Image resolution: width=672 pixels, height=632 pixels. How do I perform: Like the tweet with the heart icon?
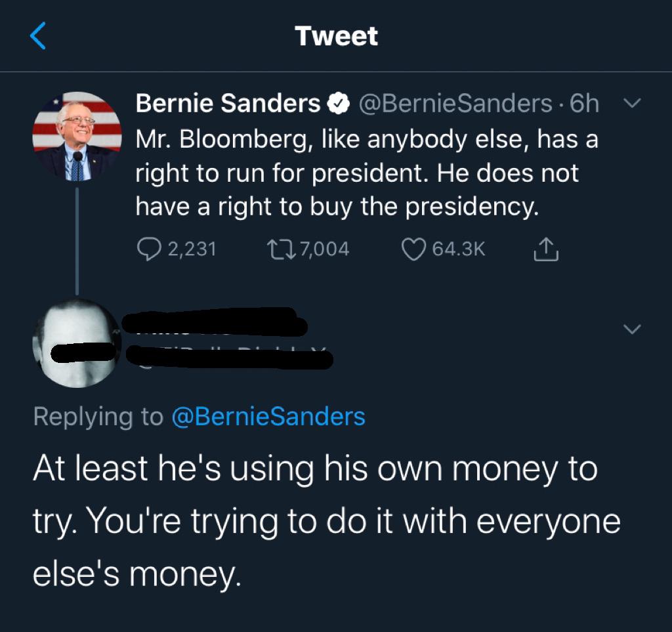click(414, 249)
